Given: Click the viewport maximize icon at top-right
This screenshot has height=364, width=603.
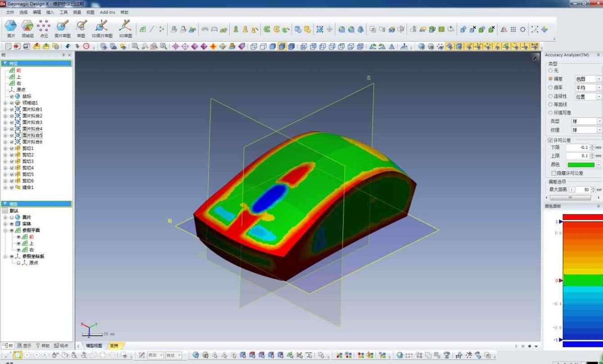Looking at the screenshot, I should pos(535,58).
